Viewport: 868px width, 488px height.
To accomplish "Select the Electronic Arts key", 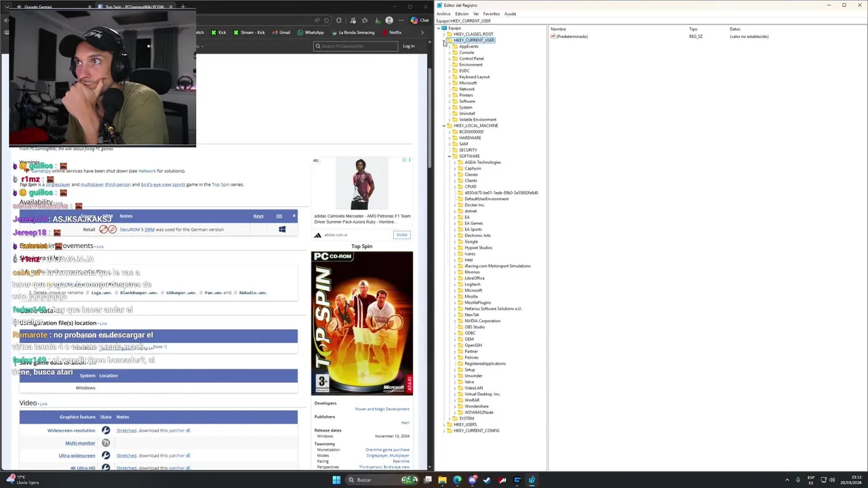I will tap(477, 235).
